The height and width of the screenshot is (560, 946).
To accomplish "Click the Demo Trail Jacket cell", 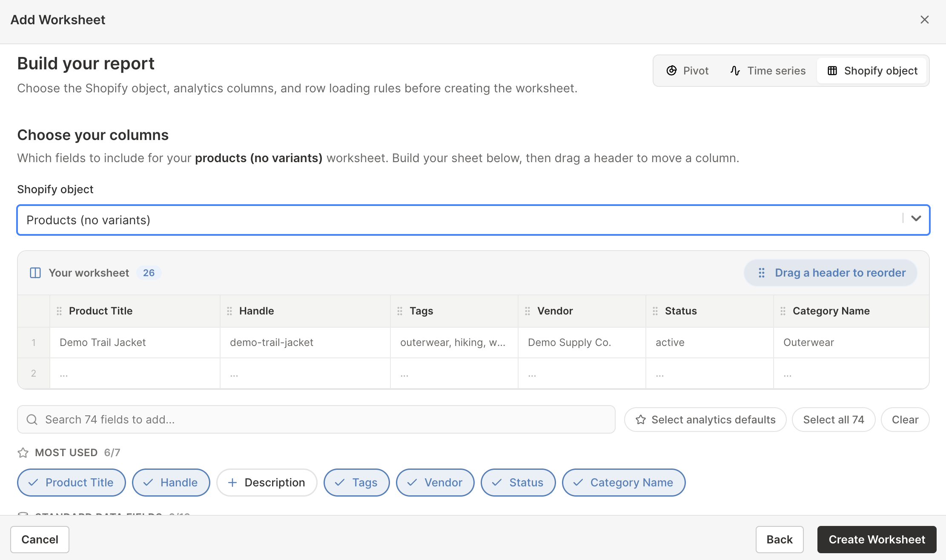I will tap(135, 343).
